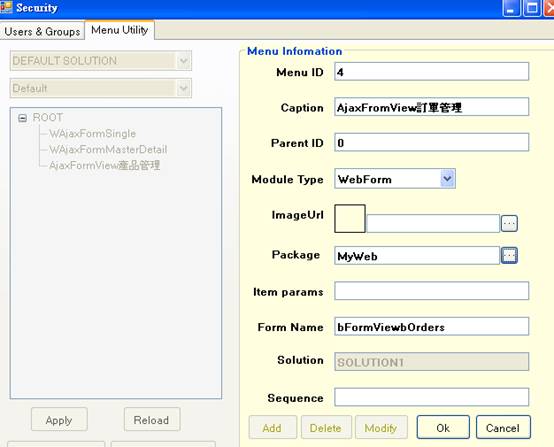Click the Security window title icon
Screen dimensions: 554x447
pos(6,7)
